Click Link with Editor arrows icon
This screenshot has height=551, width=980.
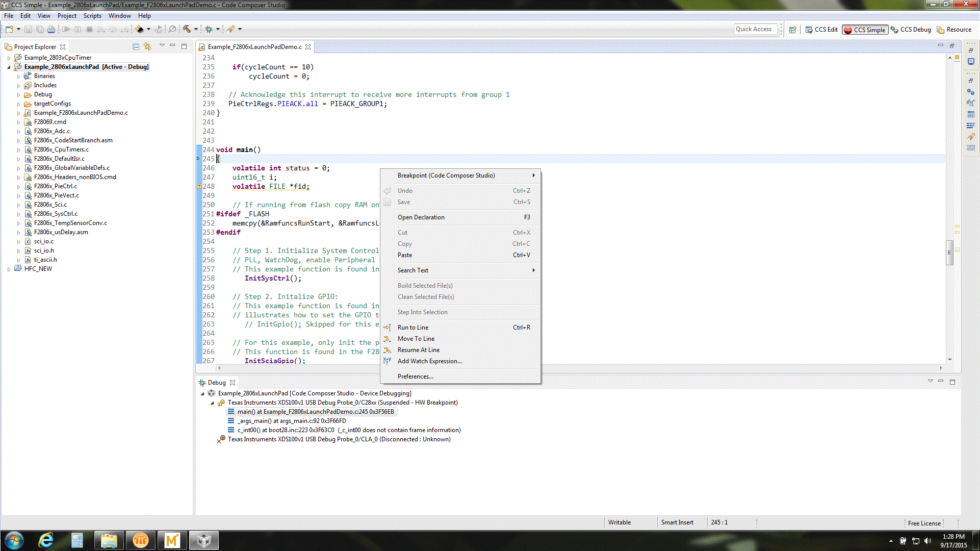(x=147, y=46)
